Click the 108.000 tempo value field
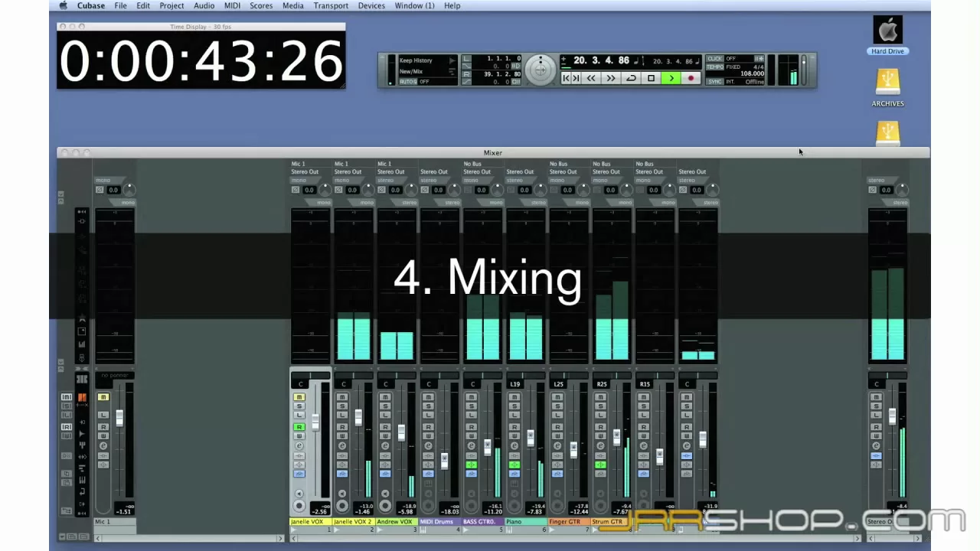This screenshot has height=551, width=980. pos(752,73)
